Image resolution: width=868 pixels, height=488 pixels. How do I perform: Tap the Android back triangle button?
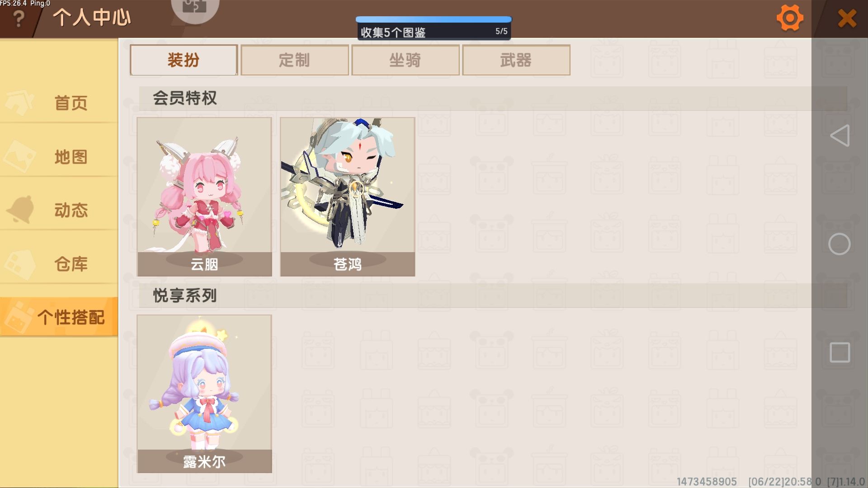click(x=840, y=136)
